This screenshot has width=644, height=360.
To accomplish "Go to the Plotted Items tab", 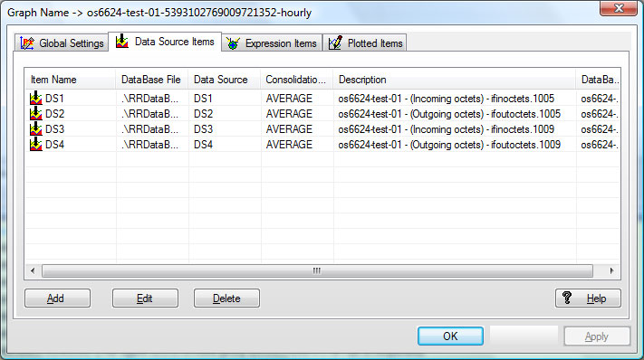I will pyautogui.click(x=365, y=43).
